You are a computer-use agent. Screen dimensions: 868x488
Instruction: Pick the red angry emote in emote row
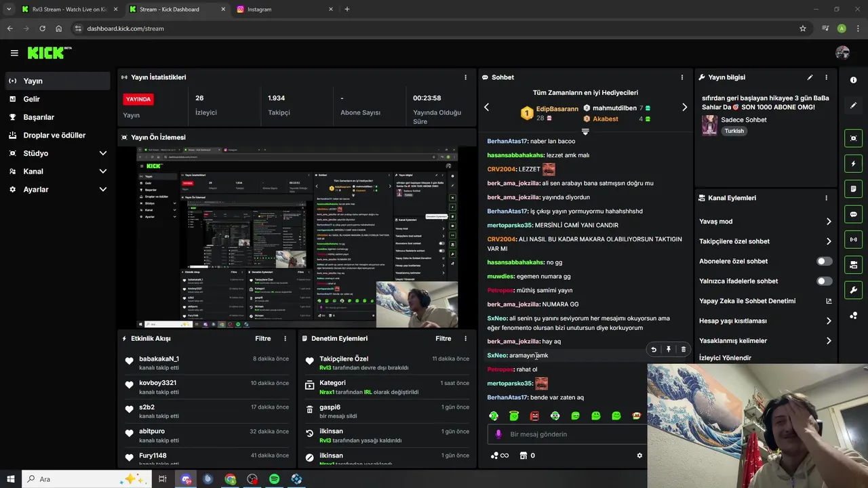534,415
